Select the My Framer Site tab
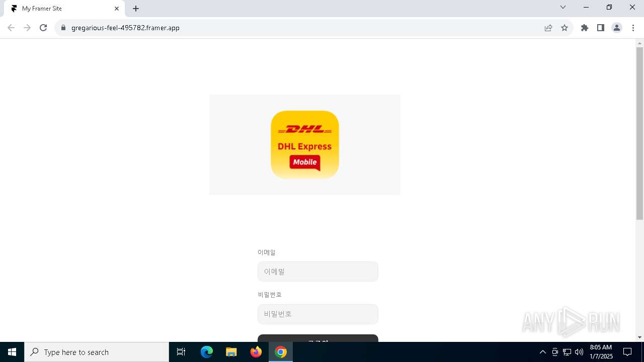The height and width of the screenshot is (362, 644). [64, 9]
